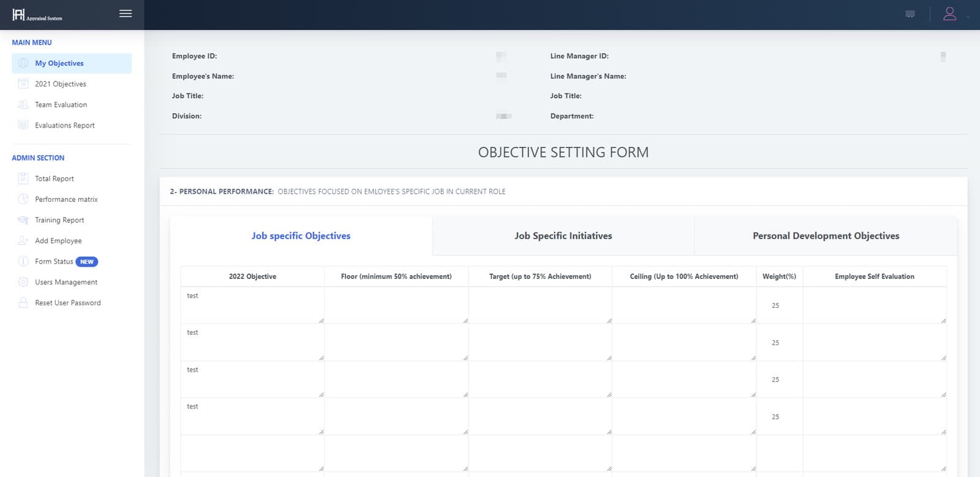Viewport: 980px width, 477px height.
Task: Click second row Target achievement field
Action: (x=540, y=342)
